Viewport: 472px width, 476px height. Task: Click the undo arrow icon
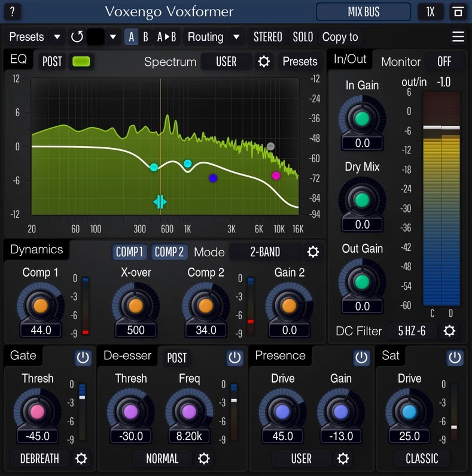pos(77,37)
